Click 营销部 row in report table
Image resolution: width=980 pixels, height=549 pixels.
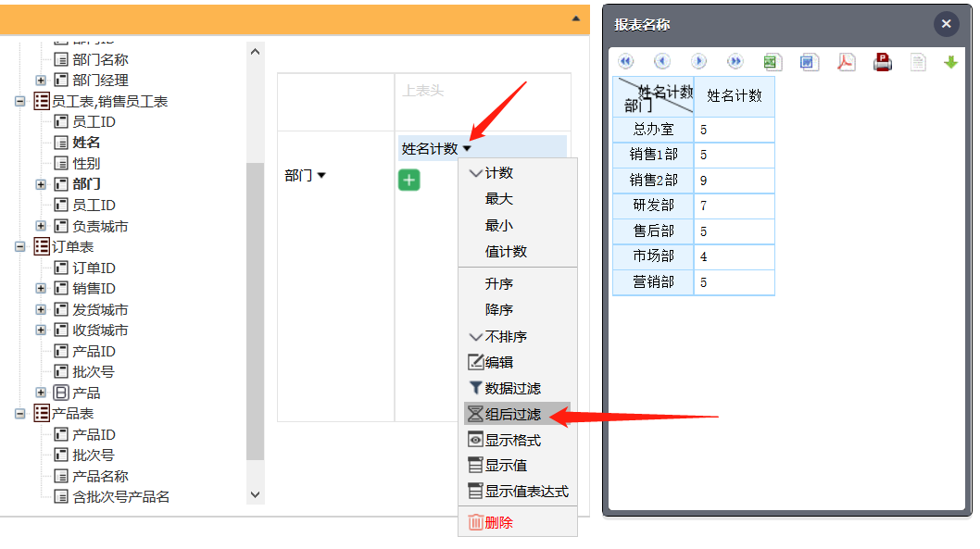click(694, 282)
